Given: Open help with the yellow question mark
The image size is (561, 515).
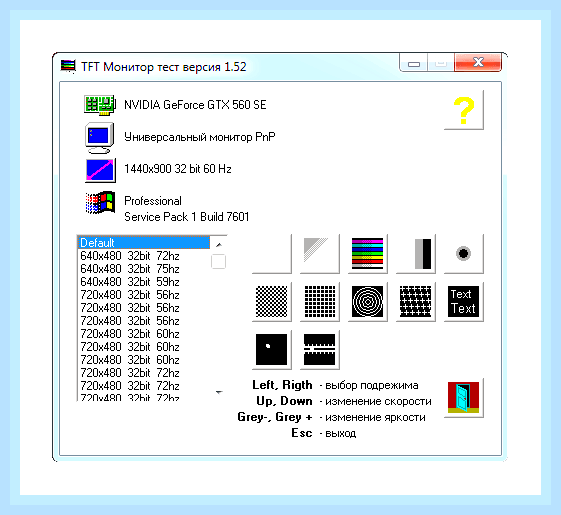Looking at the screenshot, I should tap(464, 110).
